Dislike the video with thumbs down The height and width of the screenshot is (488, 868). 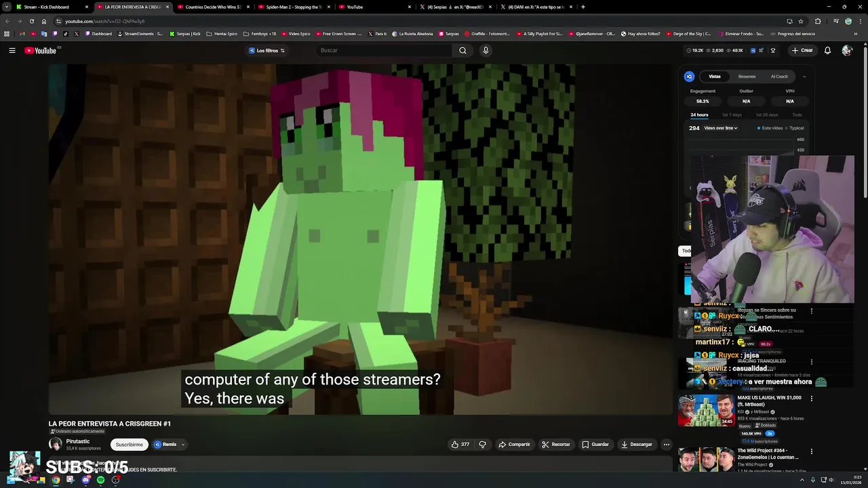pos(483,445)
